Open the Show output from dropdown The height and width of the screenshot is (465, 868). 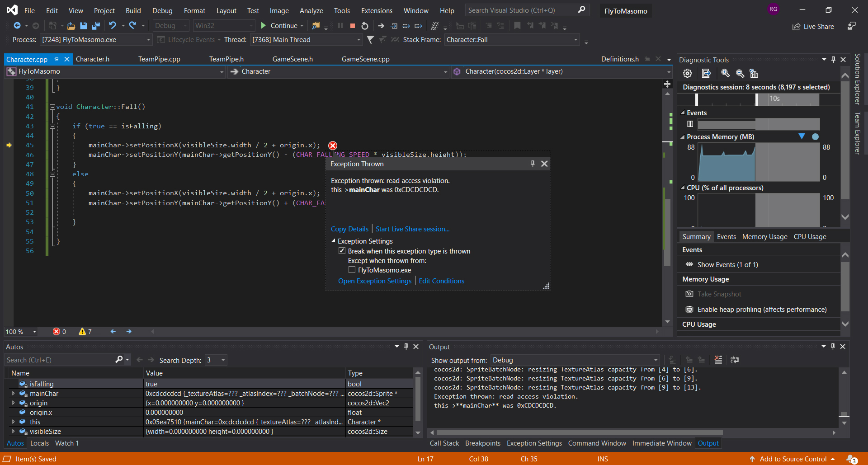(x=655, y=360)
